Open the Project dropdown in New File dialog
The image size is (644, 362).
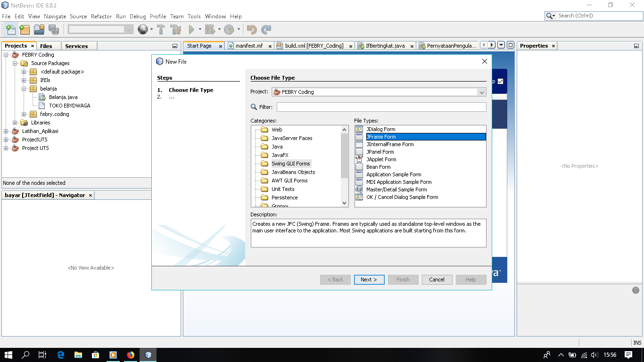click(x=481, y=92)
